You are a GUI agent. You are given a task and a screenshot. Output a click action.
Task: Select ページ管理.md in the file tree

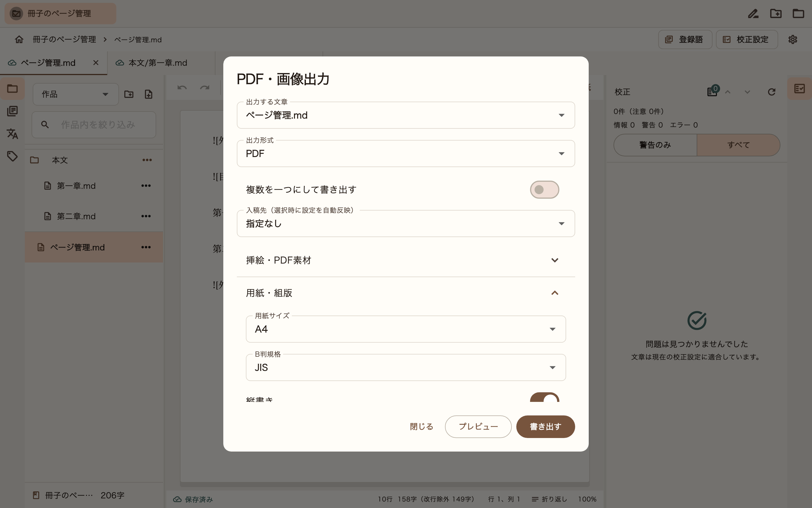pos(94,247)
